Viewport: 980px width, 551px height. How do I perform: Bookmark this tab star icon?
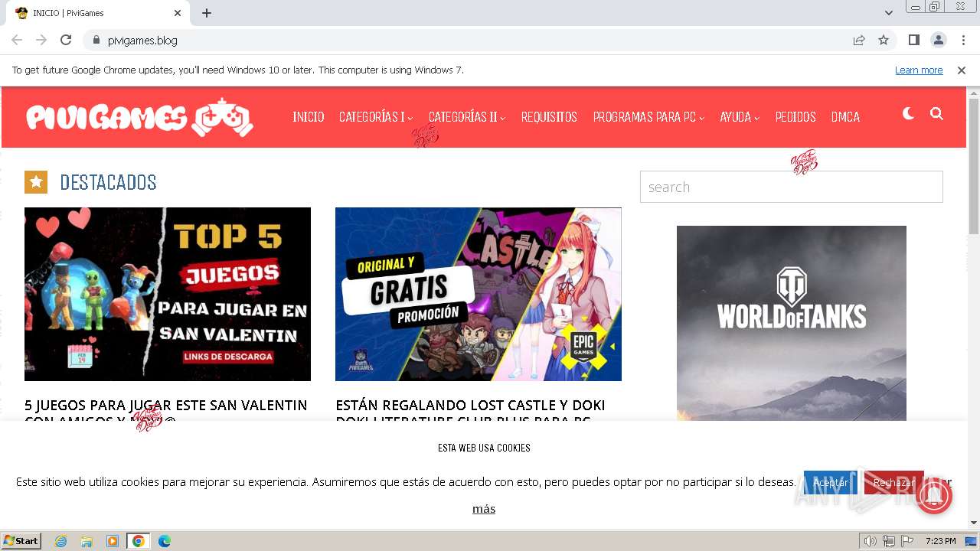click(884, 40)
